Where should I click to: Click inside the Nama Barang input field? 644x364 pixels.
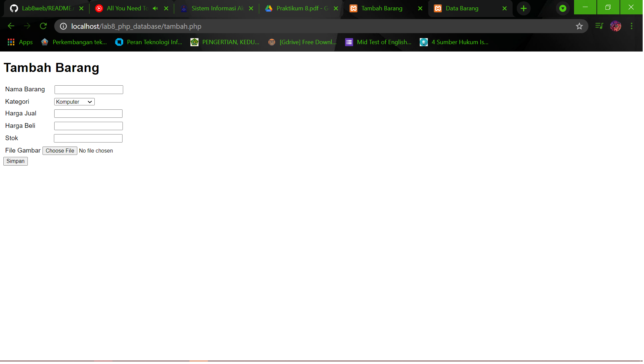point(88,89)
